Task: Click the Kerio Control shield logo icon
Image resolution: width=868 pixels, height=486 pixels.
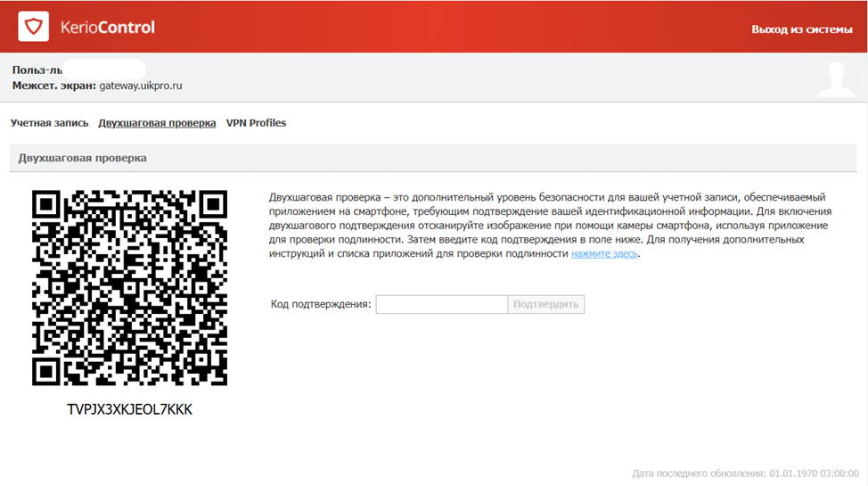Action: [x=35, y=28]
